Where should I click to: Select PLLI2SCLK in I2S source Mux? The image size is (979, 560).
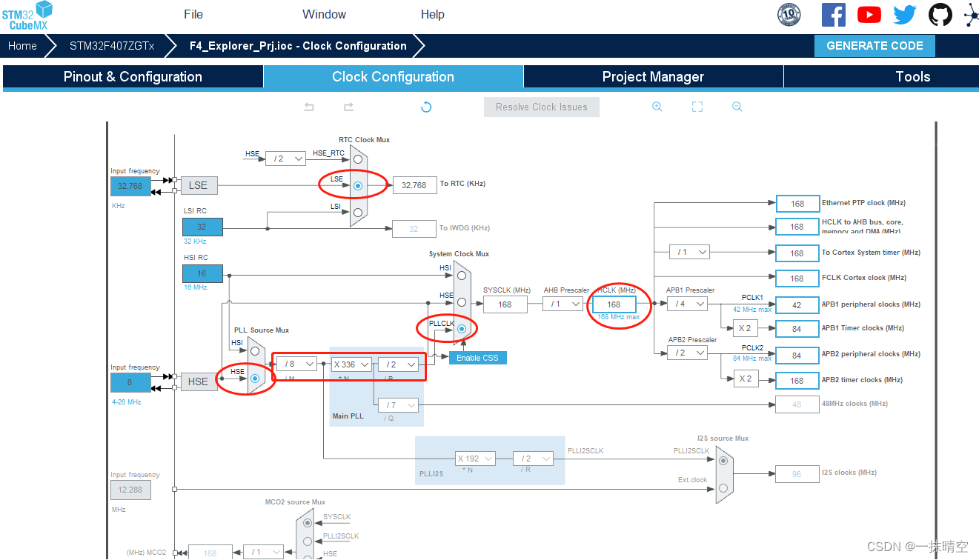pyautogui.click(x=723, y=459)
